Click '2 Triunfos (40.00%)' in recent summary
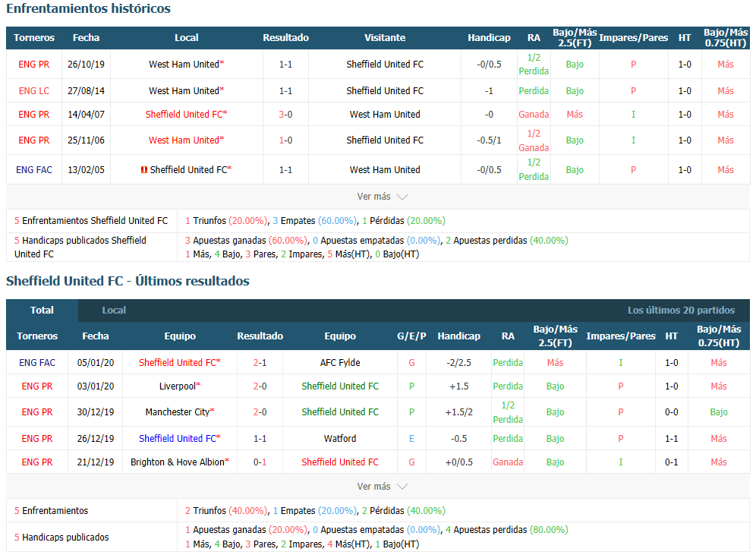This screenshot has width=756, height=555. (x=225, y=511)
